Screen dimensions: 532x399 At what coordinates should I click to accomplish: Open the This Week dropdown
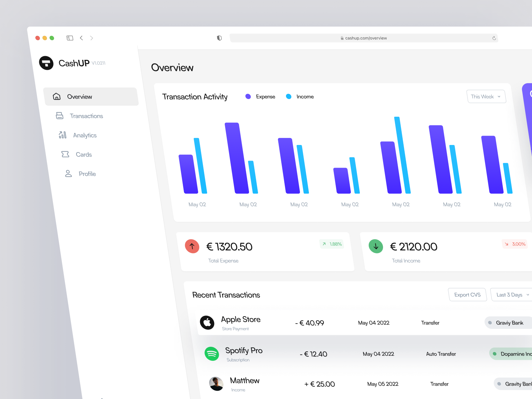[x=486, y=96]
